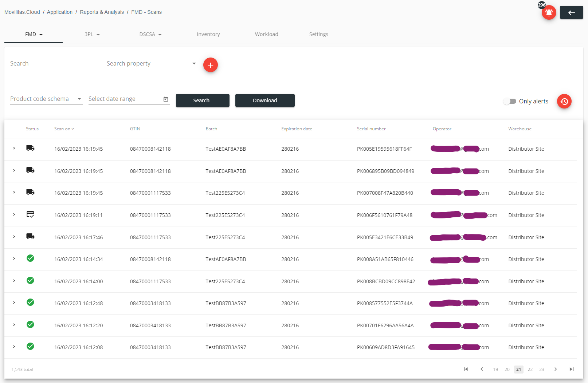Expand row scanned at 16:14:34
The height and width of the screenshot is (383, 588).
coord(14,258)
